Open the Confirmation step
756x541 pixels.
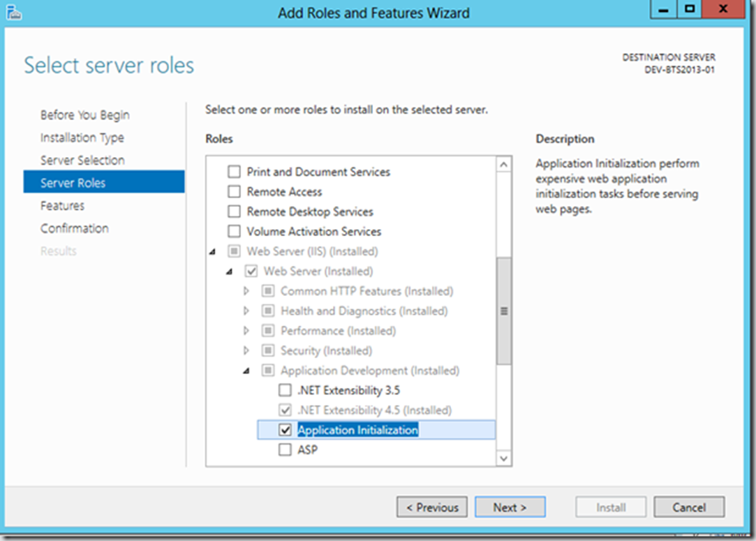click(x=75, y=228)
